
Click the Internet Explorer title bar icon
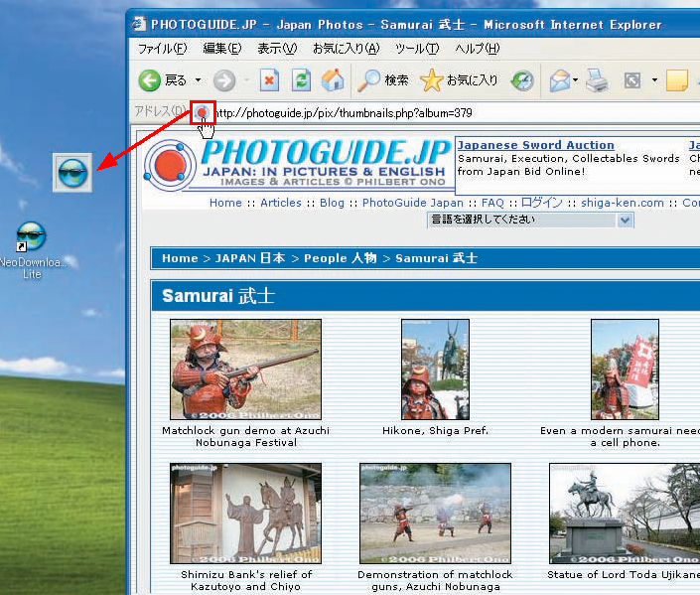coord(139,24)
